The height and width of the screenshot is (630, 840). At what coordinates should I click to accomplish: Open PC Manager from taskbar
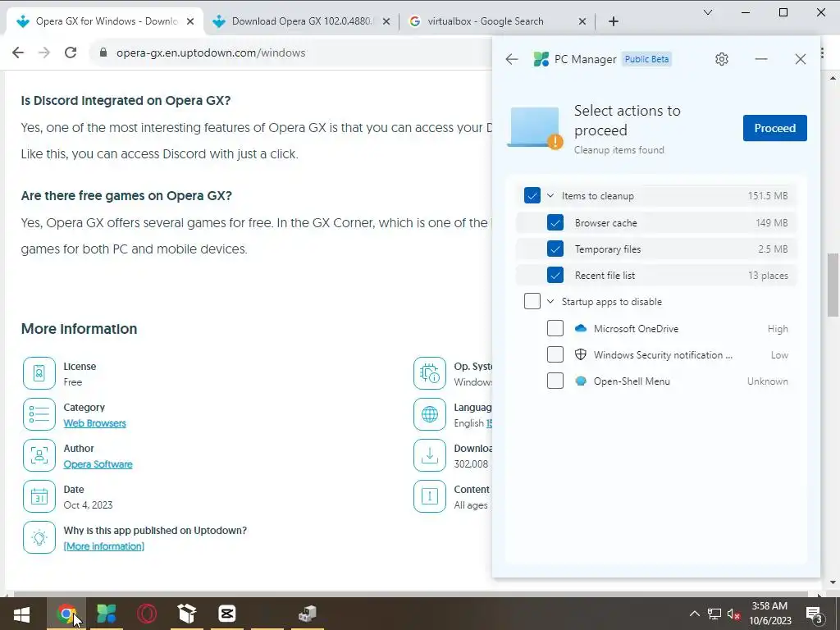[106, 614]
